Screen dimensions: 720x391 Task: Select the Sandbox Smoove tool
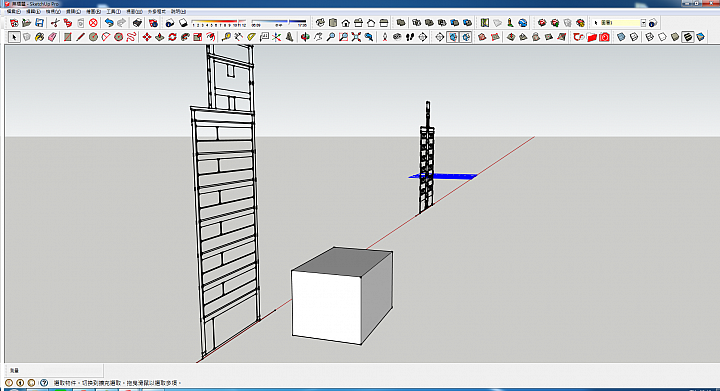coord(511,37)
